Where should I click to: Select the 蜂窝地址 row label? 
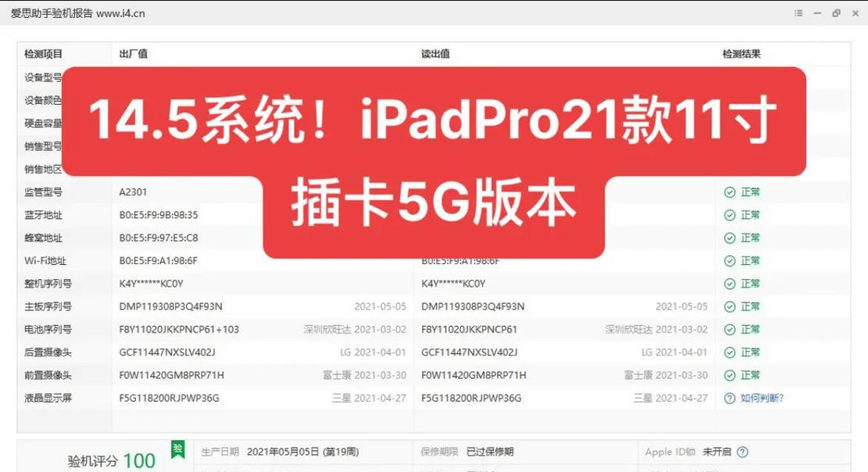[x=43, y=238]
